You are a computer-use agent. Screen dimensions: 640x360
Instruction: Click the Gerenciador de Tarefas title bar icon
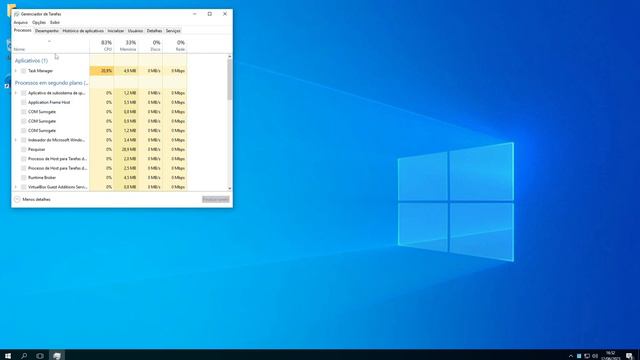pos(16,14)
